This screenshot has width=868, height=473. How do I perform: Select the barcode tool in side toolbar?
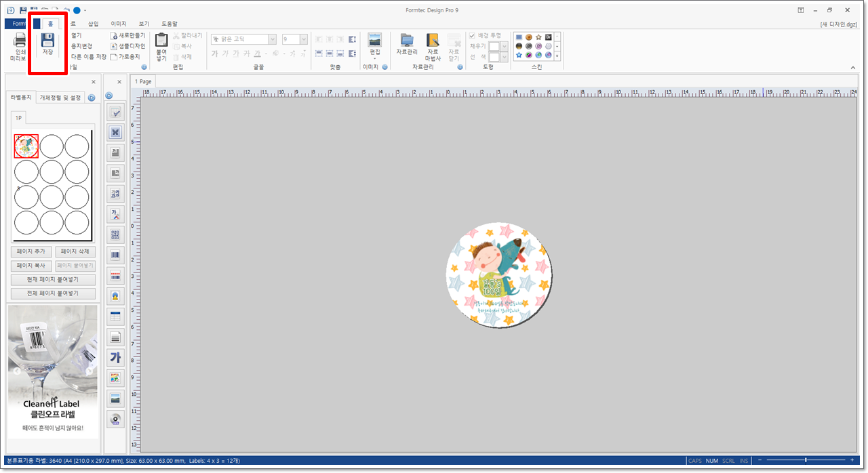(x=115, y=256)
